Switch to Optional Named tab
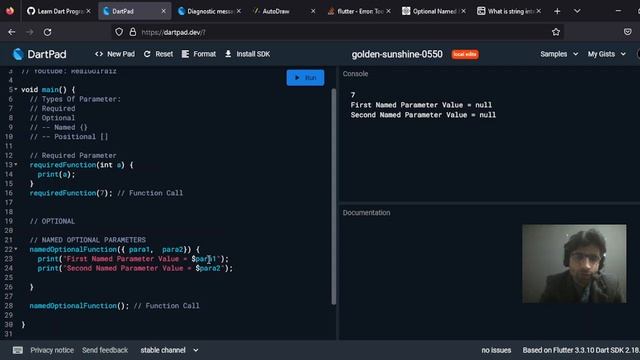The height and width of the screenshot is (360, 640). pyautogui.click(x=430, y=11)
